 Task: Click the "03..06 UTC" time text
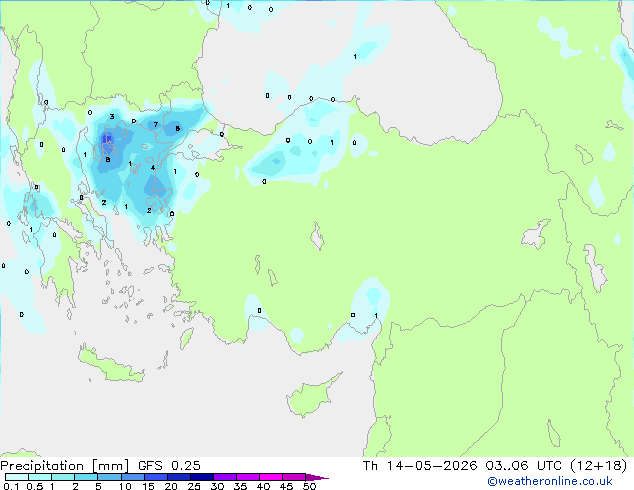pos(523,466)
